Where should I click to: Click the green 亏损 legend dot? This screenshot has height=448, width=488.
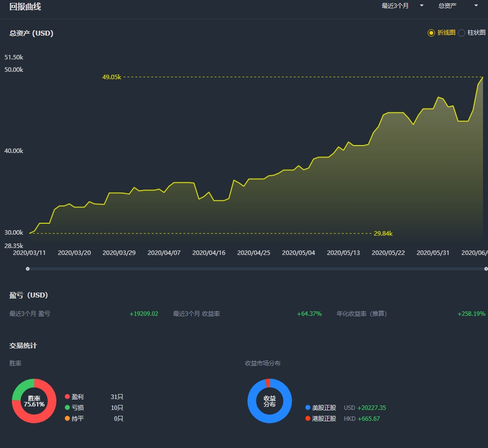pos(67,407)
